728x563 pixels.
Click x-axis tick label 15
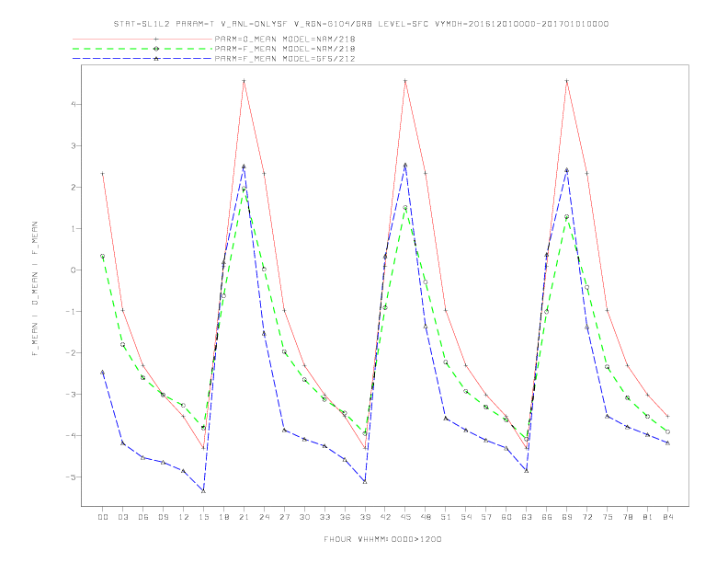tap(203, 517)
